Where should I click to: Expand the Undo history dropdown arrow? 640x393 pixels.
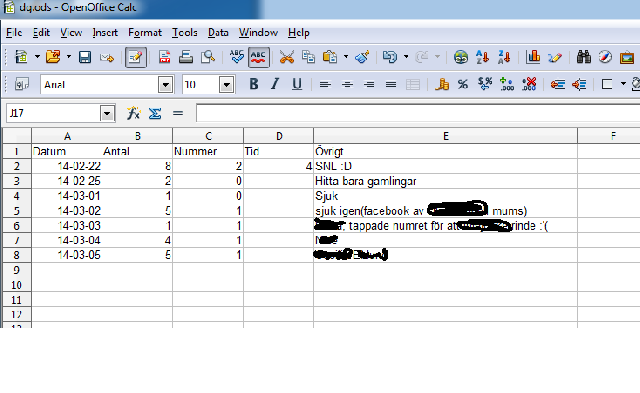pyautogui.click(x=406, y=57)
